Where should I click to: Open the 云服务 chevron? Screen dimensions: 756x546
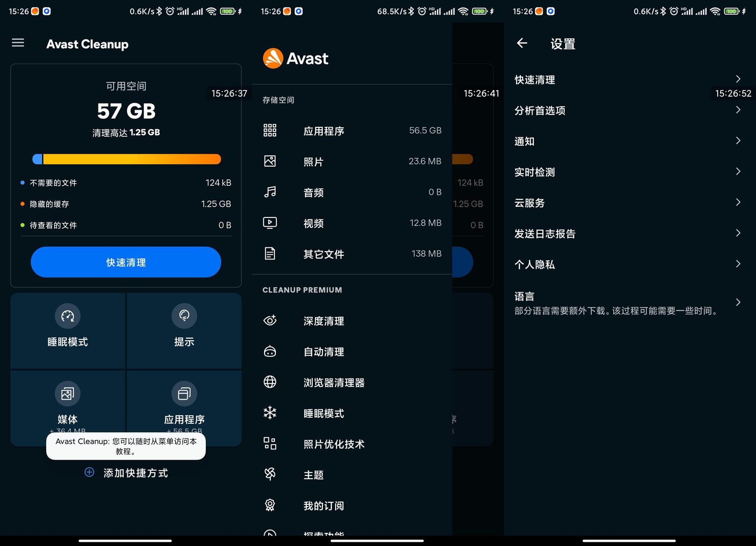click(738, 202)
